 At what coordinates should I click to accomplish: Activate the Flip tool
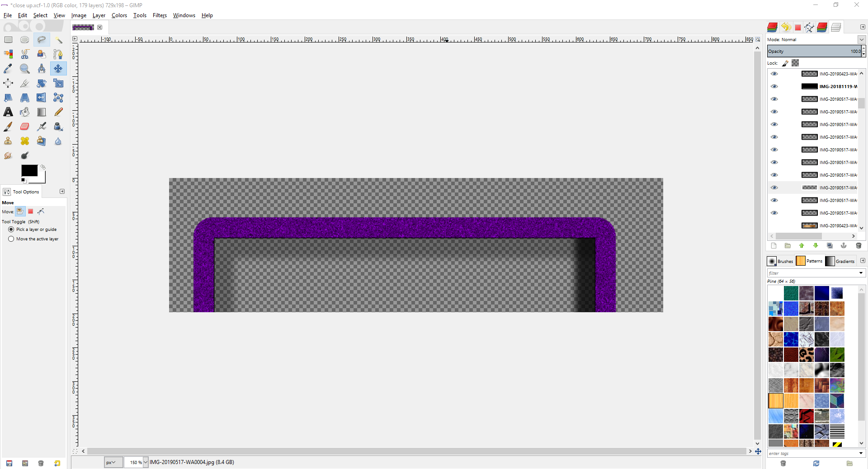coord(42,98)
